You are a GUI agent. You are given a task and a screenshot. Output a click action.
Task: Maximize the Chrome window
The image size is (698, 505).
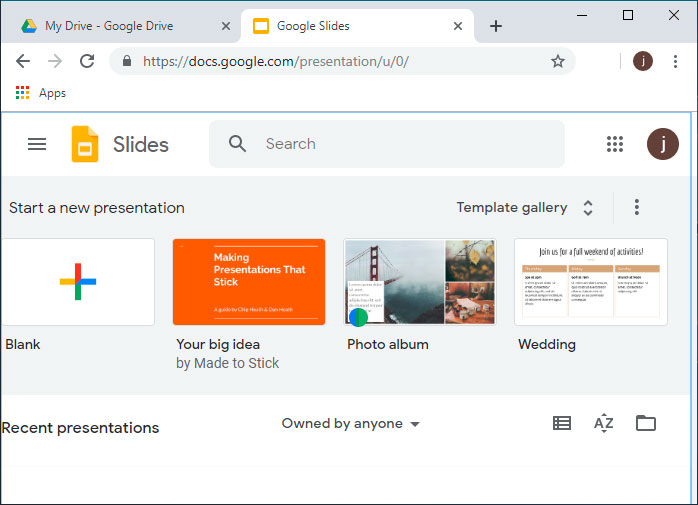628,15
